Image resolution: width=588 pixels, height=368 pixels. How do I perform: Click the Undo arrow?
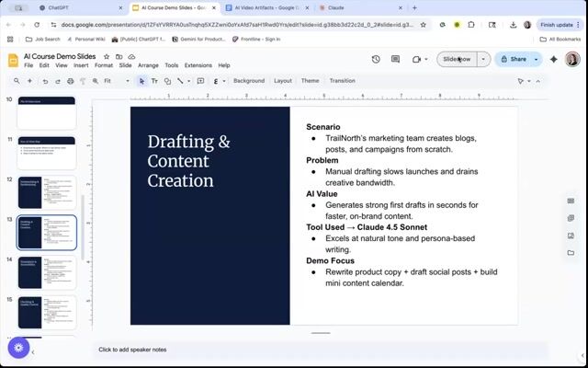pyautogui.click(x=45, y=81)
